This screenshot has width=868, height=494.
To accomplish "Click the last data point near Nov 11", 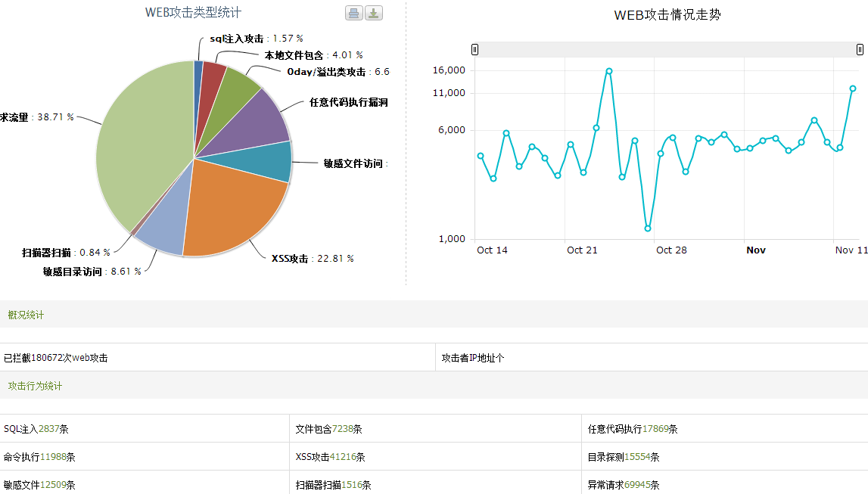I will tap(853, 89).
